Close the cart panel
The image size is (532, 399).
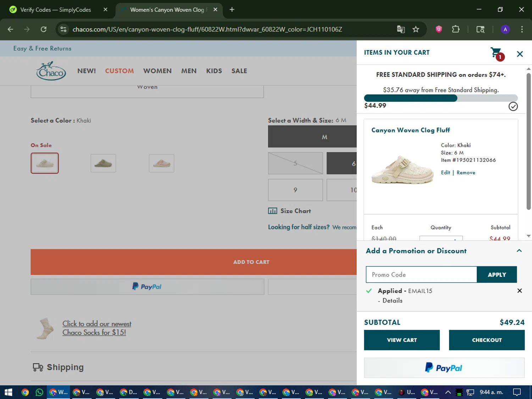point(520,54)
